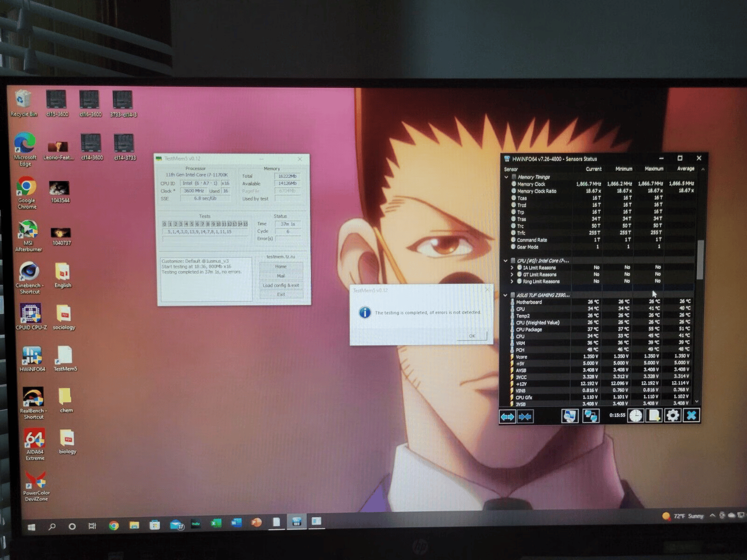The height and width of the screenshot is (560, 747).
Task: Launch MSI Afterburner from the desktop
Action: click(x=28, y=236)
